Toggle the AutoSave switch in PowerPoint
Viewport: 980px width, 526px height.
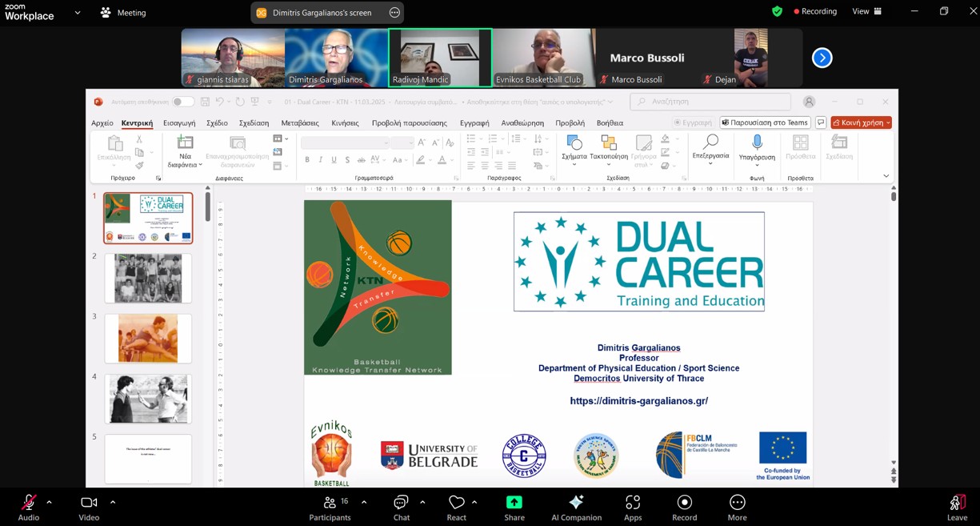182,102
